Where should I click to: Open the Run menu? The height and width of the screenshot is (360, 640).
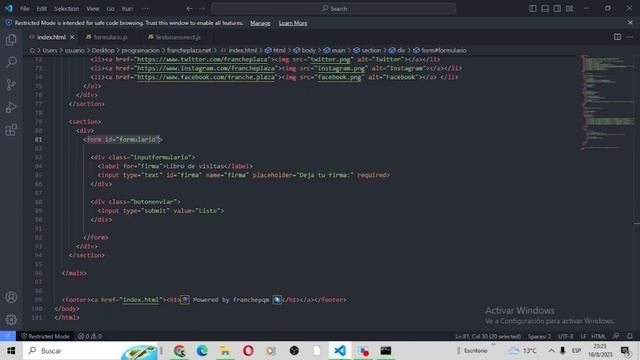(127, 9)
